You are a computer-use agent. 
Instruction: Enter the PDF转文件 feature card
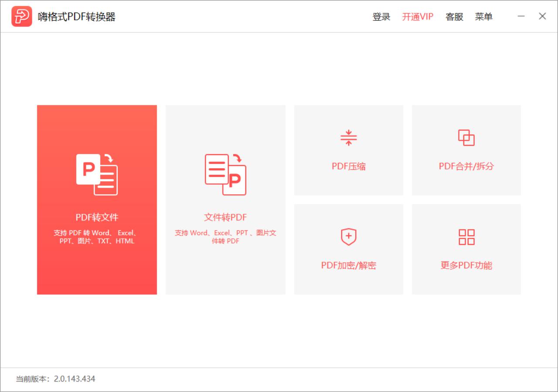97,199
